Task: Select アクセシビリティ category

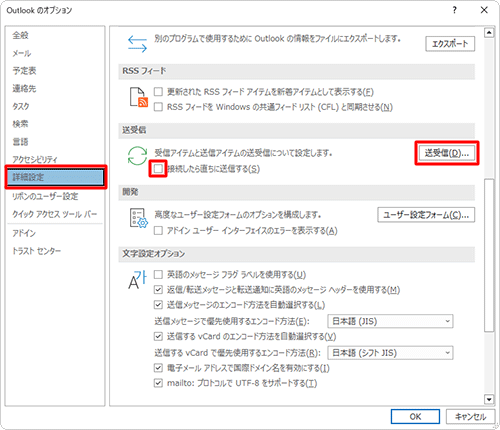Action: point(55,159)
